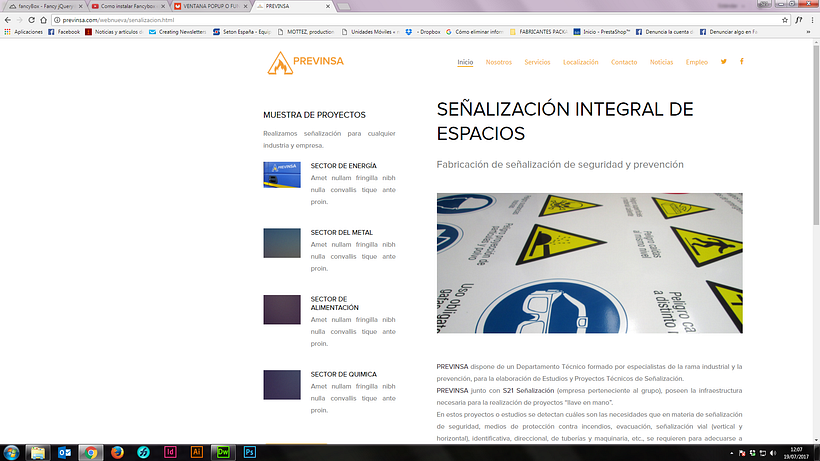Click the safety signs main image
The image size is (820, 461).
tap(589, 263)
